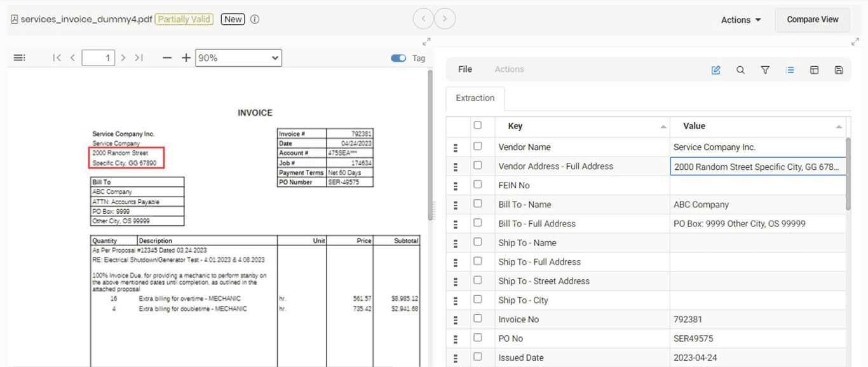Viewport: 868px width, 367px height.
Task: Open row handle for Vendor Name
Action: (x=456, y=148)
